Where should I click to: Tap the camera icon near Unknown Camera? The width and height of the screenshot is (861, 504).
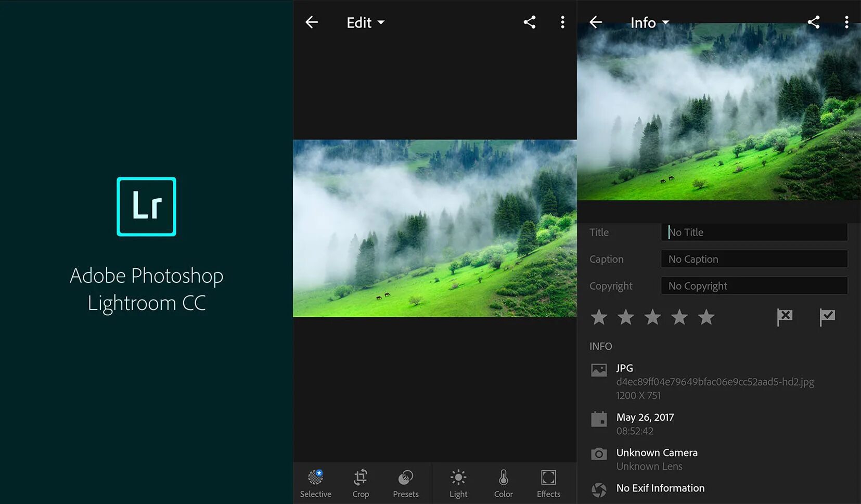tap(599, 454)
